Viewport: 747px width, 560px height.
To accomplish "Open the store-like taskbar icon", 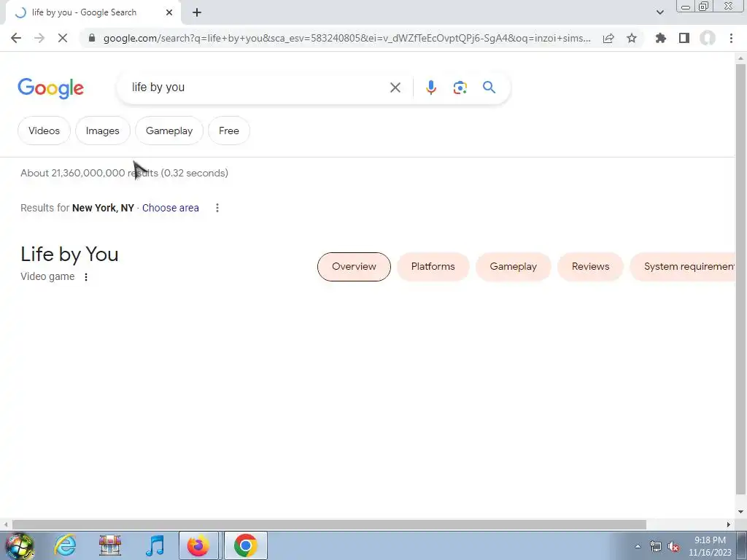I will click(x=110, y=545).
